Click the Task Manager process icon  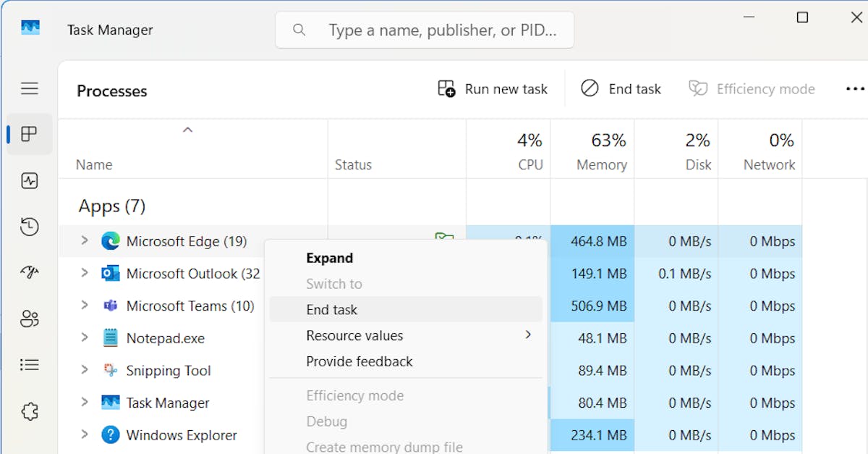click(110, 403)
